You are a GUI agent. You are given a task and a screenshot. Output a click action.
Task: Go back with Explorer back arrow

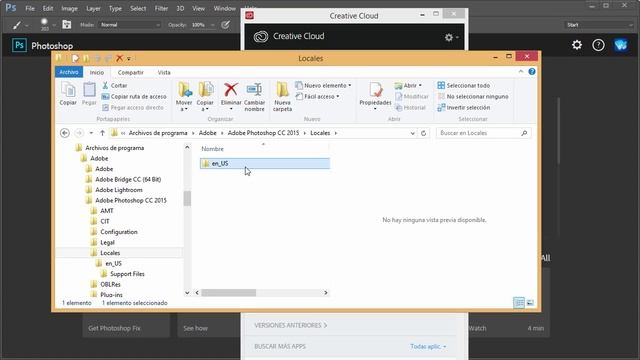(x=64, y=133)
